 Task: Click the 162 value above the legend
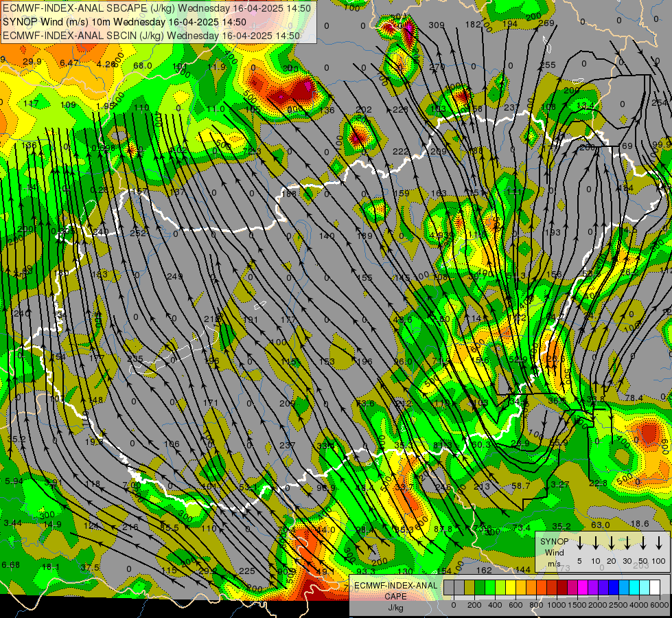484,570
